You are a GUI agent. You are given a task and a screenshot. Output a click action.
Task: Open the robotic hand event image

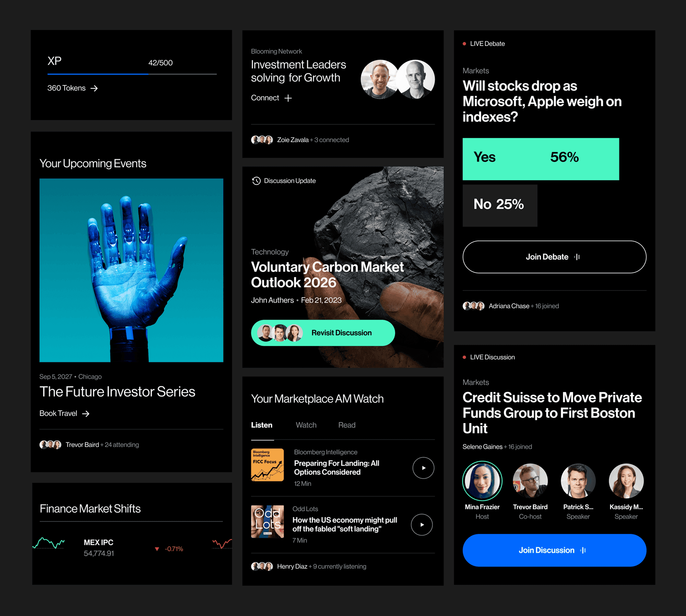131,270
